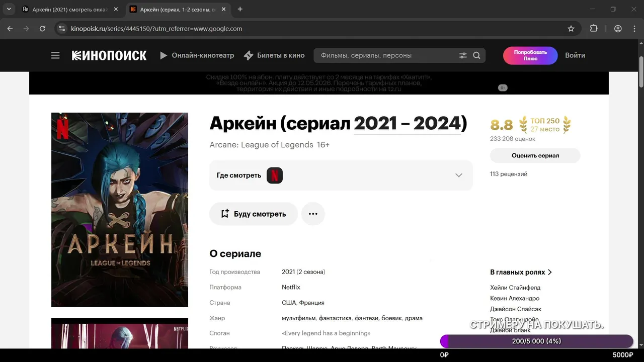
Task: Open the 113 рецензий link
Action: [509, 174]
